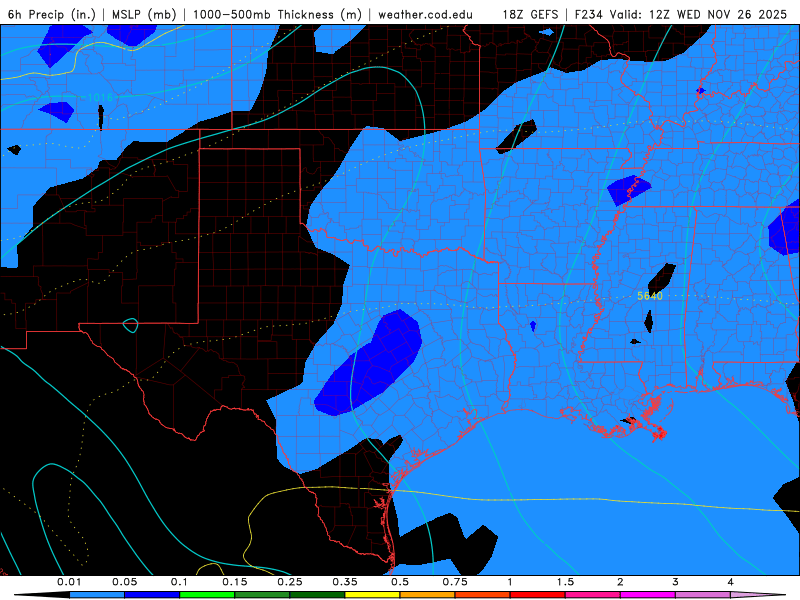800x600 pixels.
Task: Pick the bright green legend color swatch
Action: point(207,595)
